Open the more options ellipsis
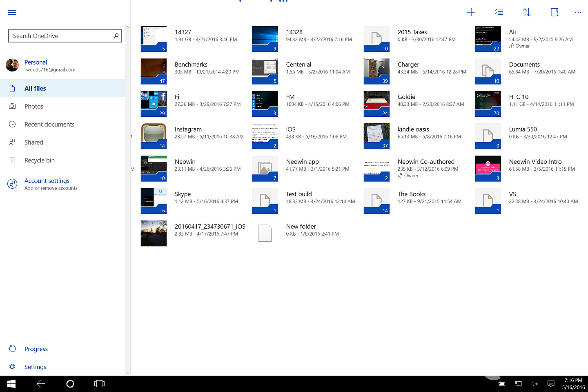 578,13
